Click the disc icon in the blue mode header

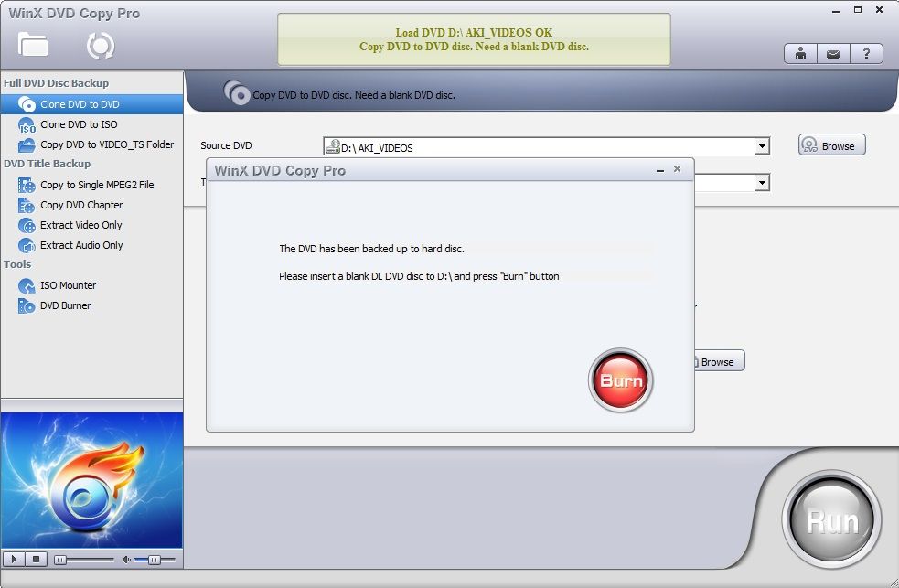pos(237,92)
